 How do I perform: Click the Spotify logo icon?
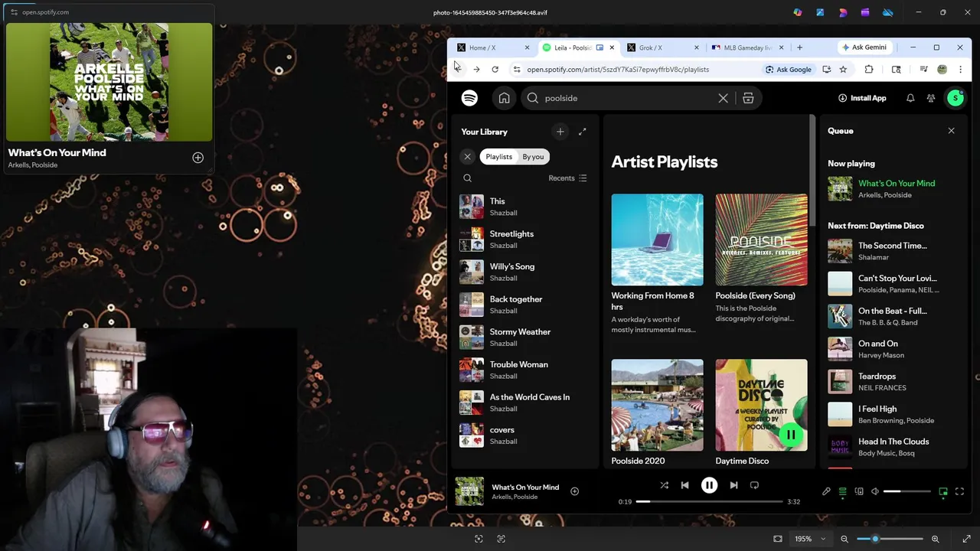469,98
